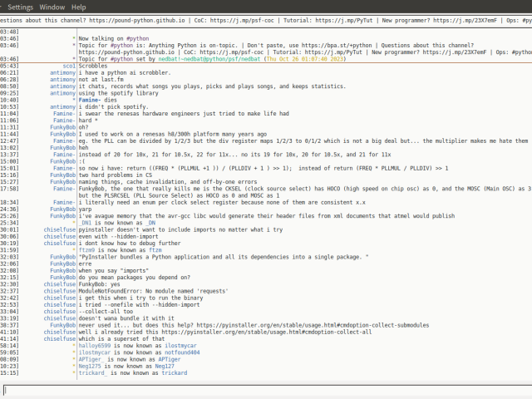Screen dimensions: 532x399
Task: Open the Help menu
Action: point(78,7)
